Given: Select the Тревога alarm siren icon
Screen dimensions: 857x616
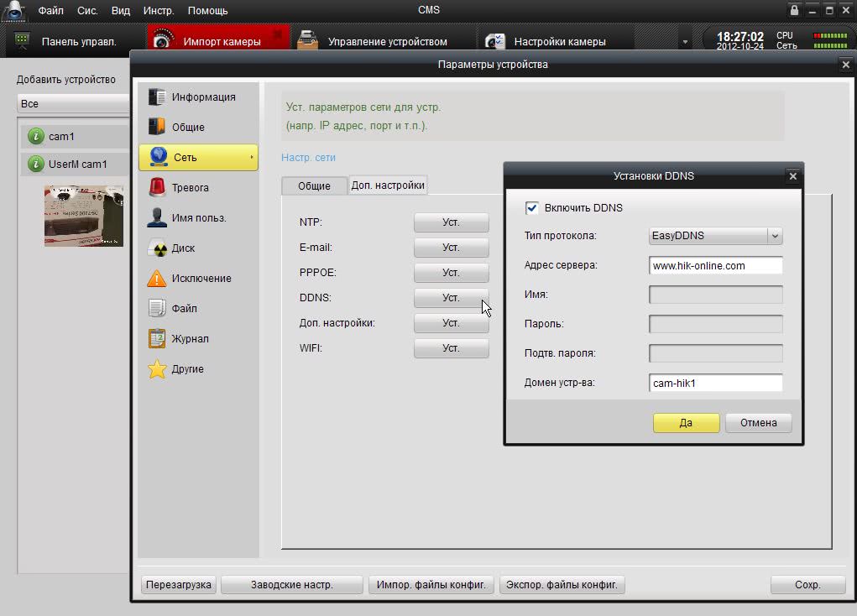Looking at the screenshot, I should (x=157, y=188).
